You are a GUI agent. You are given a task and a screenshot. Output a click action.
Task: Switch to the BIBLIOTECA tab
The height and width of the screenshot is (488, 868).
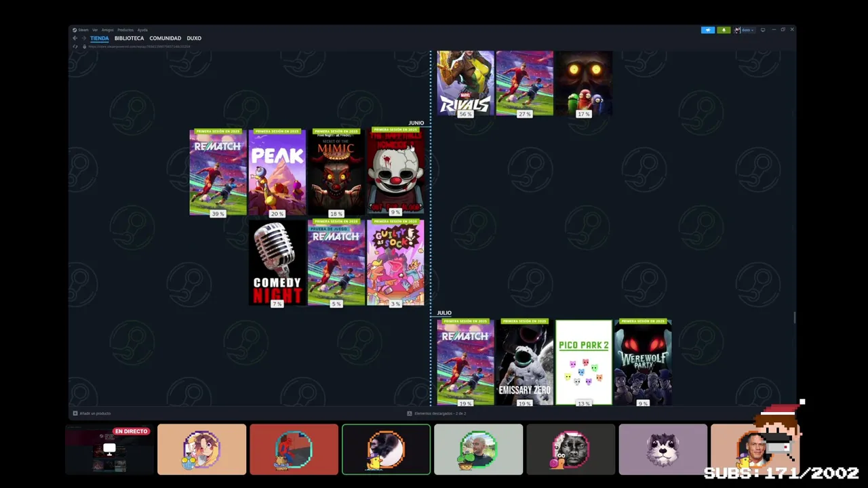129,38
